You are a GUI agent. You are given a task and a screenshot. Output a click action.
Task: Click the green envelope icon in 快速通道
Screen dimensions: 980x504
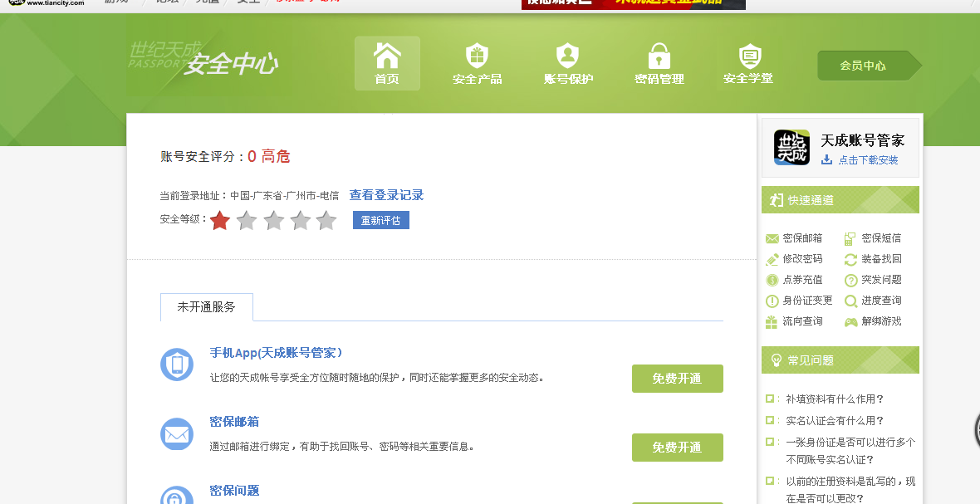coord(772,238)
